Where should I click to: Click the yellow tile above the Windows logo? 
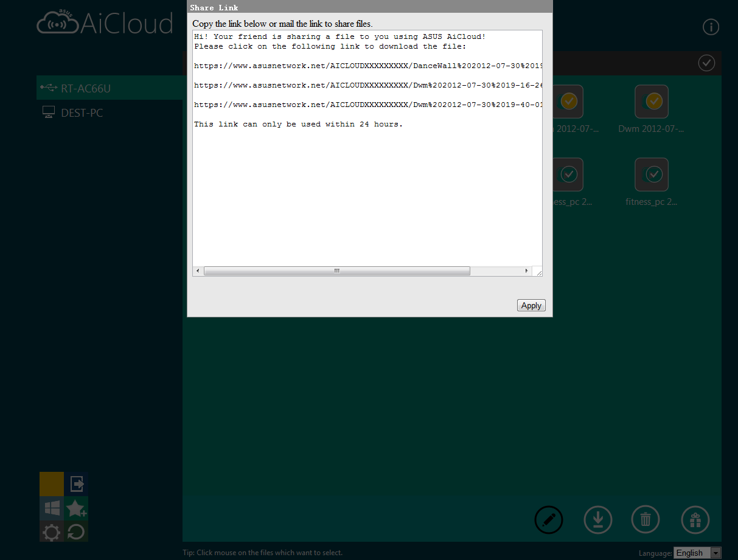(52, 484)
